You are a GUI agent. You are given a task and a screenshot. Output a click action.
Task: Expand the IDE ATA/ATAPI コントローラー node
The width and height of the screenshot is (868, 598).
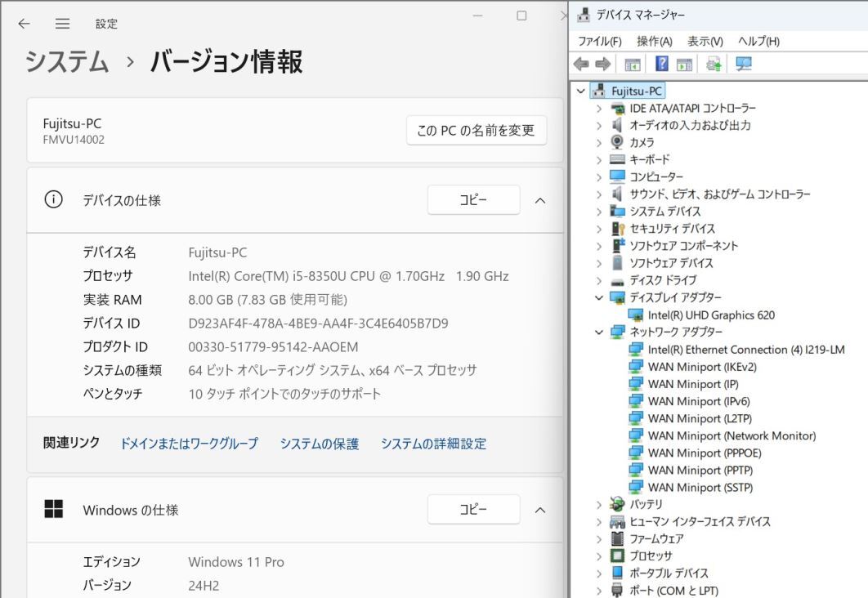coord(599,109)
